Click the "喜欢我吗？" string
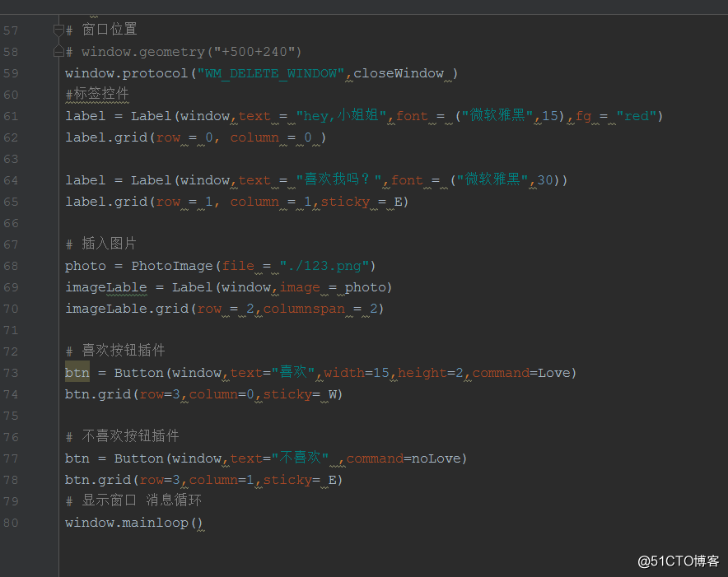Viewport: 728px width, 577px height. point(338,179)
